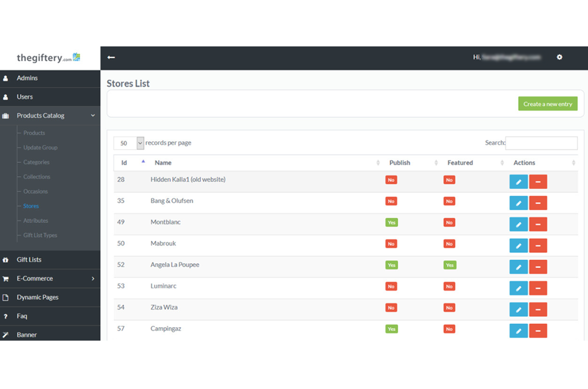
Task: Edit the Mabrouk store
Action: [519, 246]
